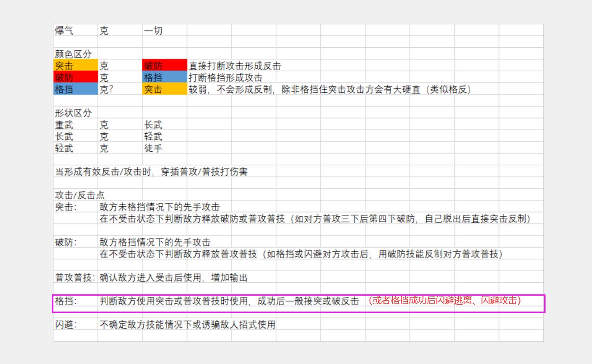Select orange 突击 cell in 直接打断攻击 row
This screenshot has height=364, width=592.
[75, 65]
